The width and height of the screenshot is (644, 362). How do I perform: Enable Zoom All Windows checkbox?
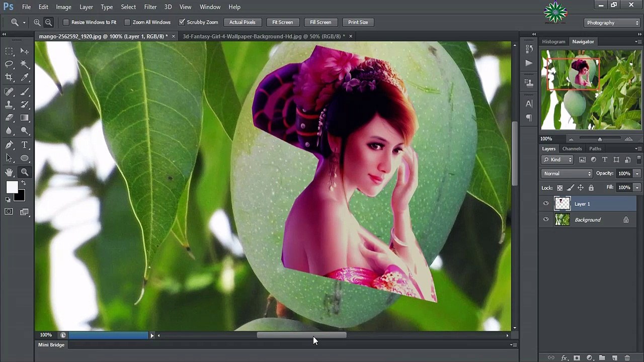point(127,22)
